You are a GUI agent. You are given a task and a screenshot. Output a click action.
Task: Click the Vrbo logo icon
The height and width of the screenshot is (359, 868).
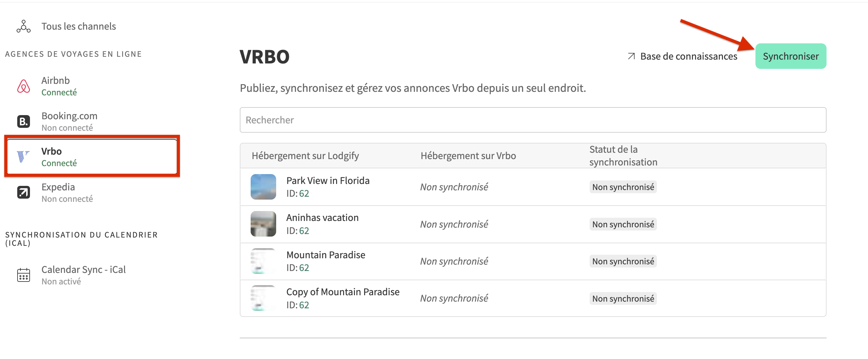pyautogui.click(x=23, y=157)
